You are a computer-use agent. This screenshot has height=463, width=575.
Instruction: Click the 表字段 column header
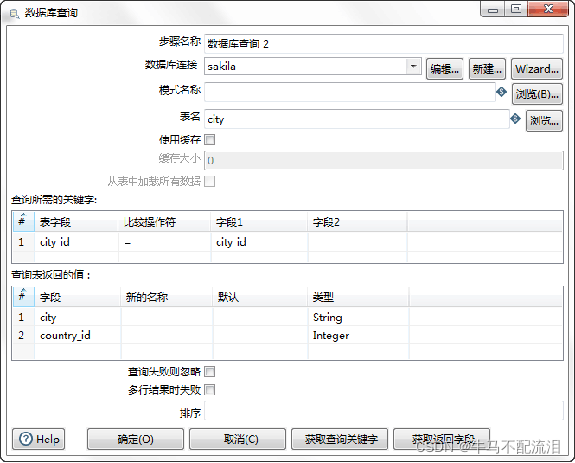pos(77,222)
